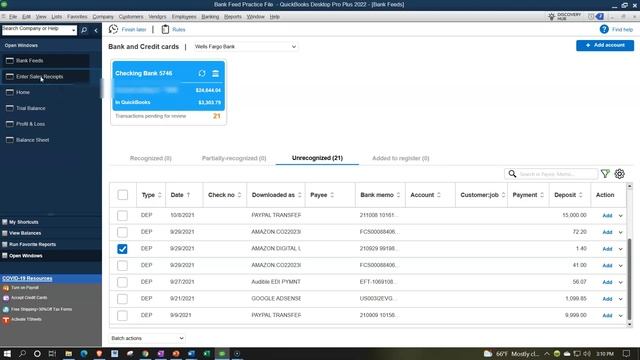Open the Profit & Loss window icon
Screen dimensions: 640x360
coord(10,124)
